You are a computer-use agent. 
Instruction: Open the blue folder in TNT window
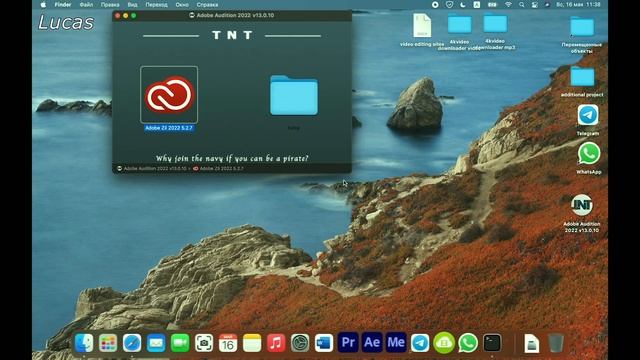(x=293, y=95)
